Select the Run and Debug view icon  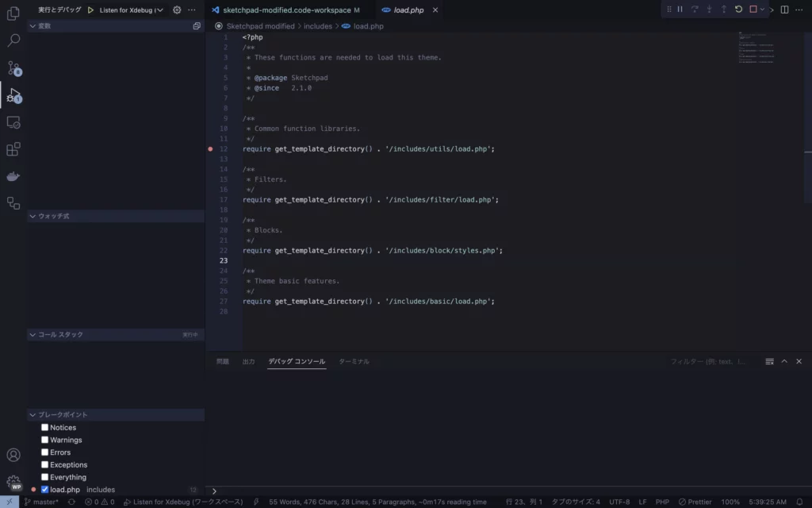[13, 95]
